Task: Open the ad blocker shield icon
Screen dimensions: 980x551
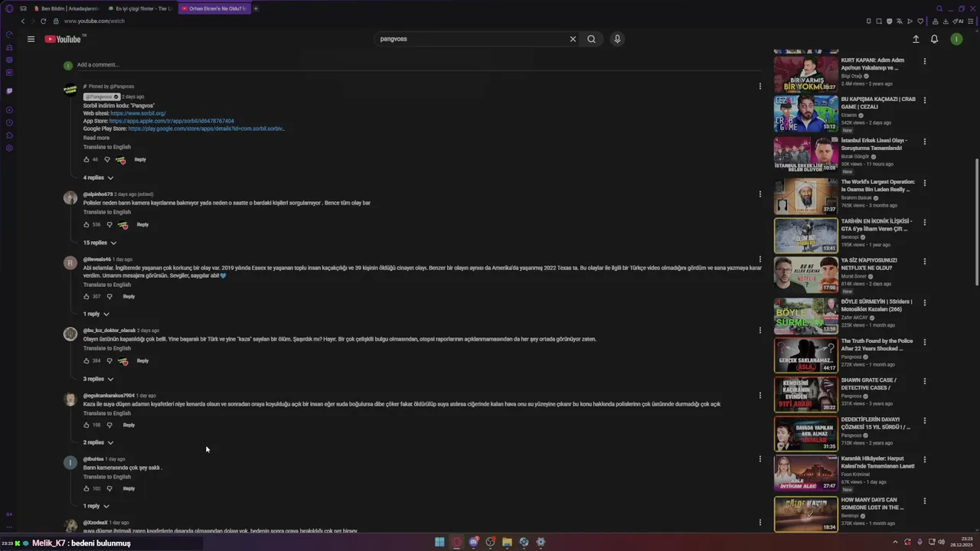Action: pyautogui.click(x=889, y=21)
